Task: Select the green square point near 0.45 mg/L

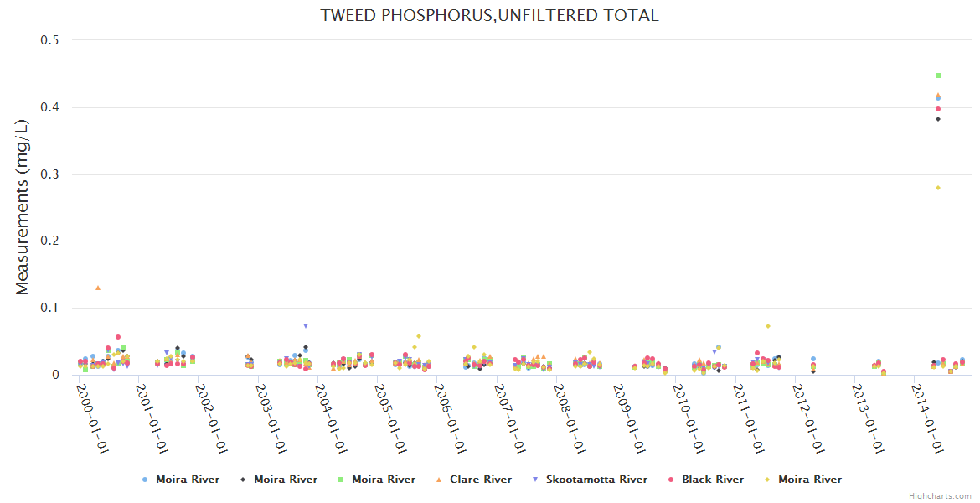Action: tap(938, 75)
